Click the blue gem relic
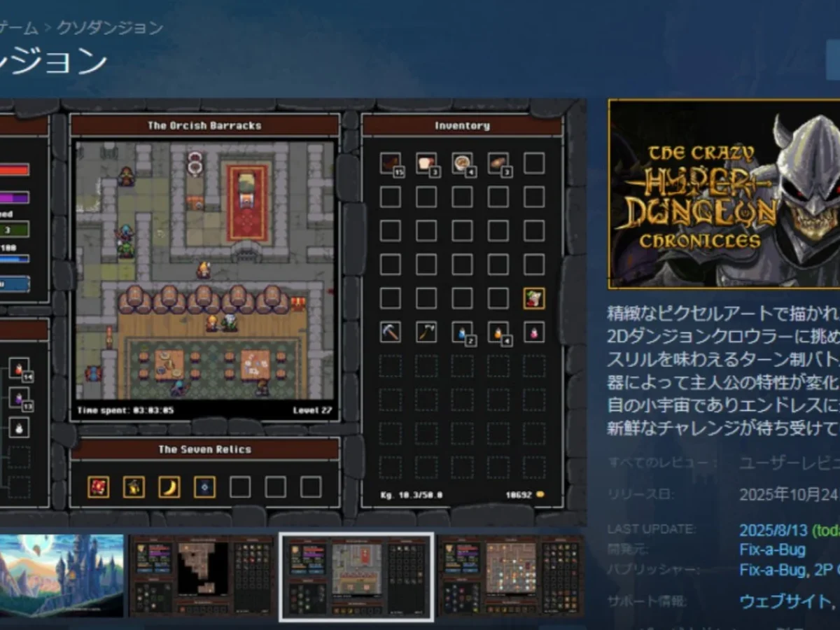 (204, 486)
